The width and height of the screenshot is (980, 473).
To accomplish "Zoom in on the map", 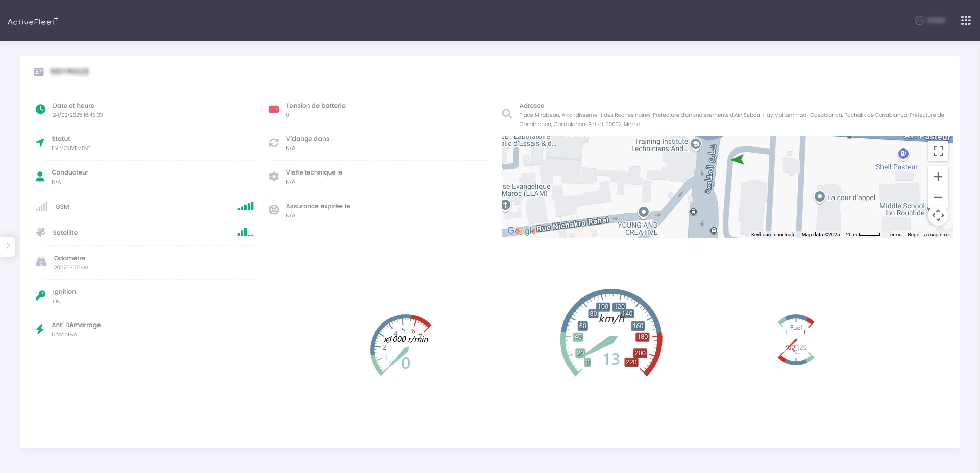I will [x=938, y=177].
